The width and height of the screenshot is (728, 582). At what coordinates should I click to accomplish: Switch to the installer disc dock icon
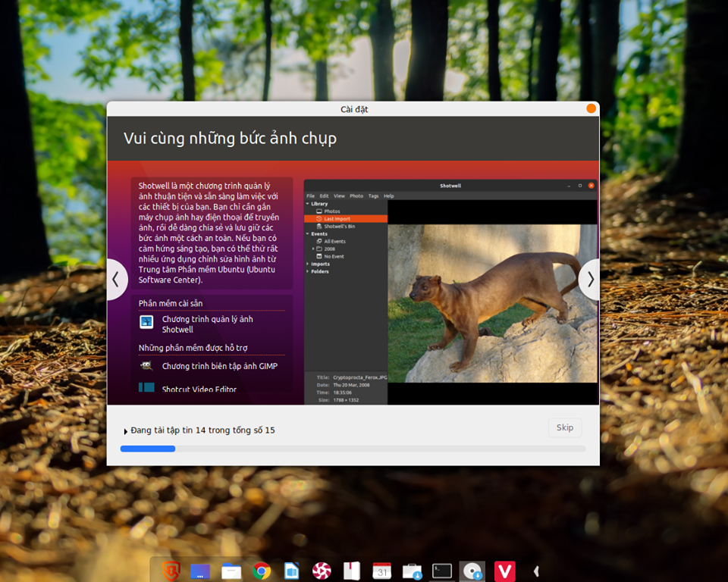(x=472, y=571)
